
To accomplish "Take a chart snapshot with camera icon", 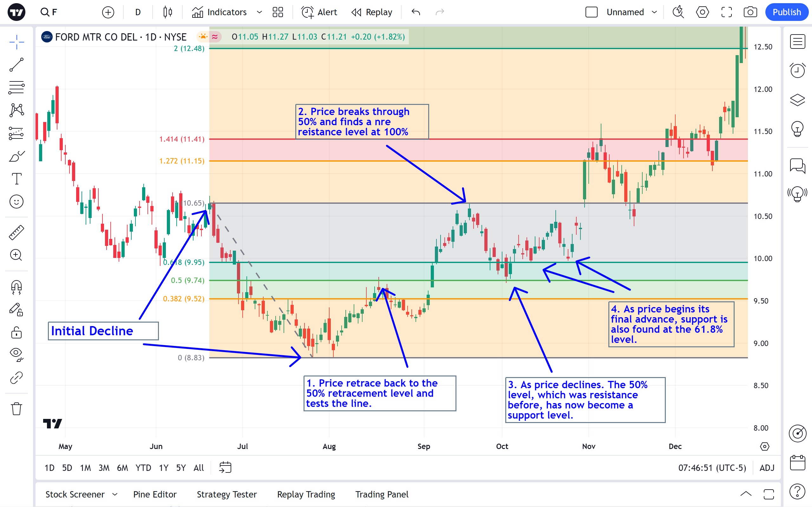I will [750, 12].
